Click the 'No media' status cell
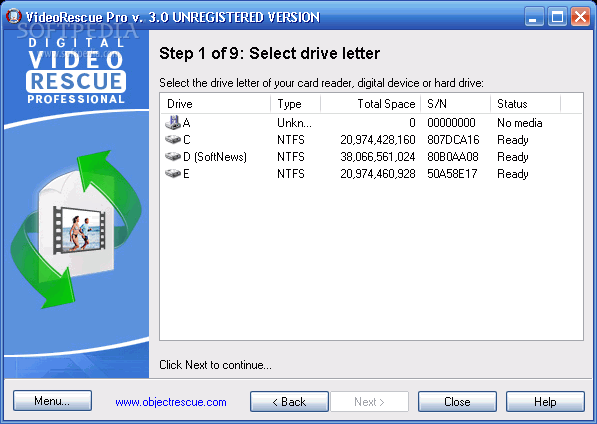 click(x=520, y=123)
